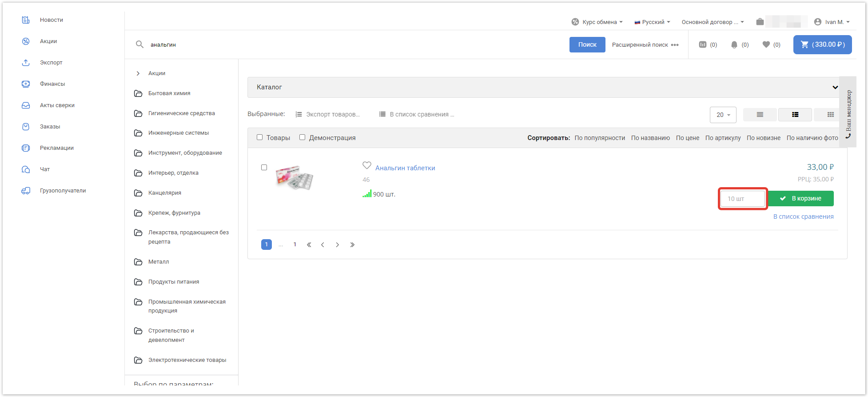Switch to compact list view
Screen dimensions: 868x397
(x=760, y=115)
